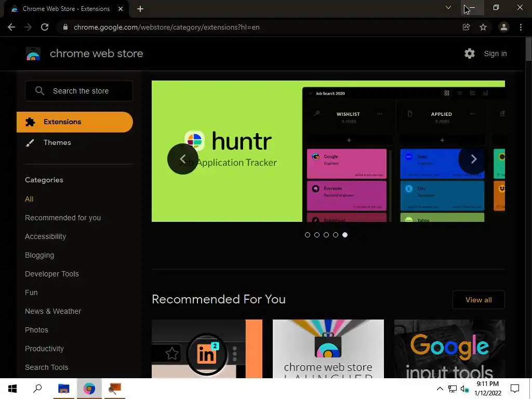Open the clock and date flyout

coord(487,389)
